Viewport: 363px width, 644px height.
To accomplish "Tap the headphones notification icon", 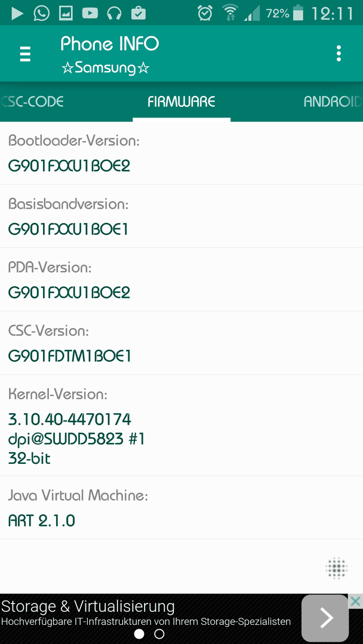I will pos(114,14).
